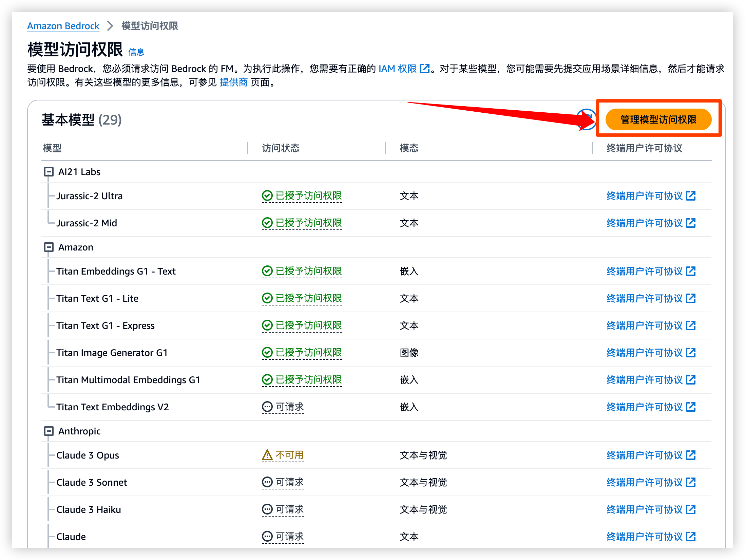The image size is (745, 560).
Task: Click the orange 管理模型访问权限 button
Action: point(658,119)
